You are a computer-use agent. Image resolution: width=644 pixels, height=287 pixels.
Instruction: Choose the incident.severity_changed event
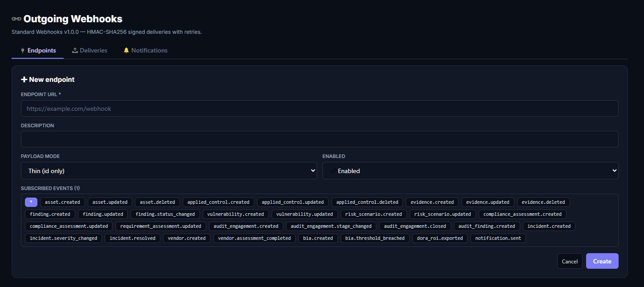[x=64, y=238]
